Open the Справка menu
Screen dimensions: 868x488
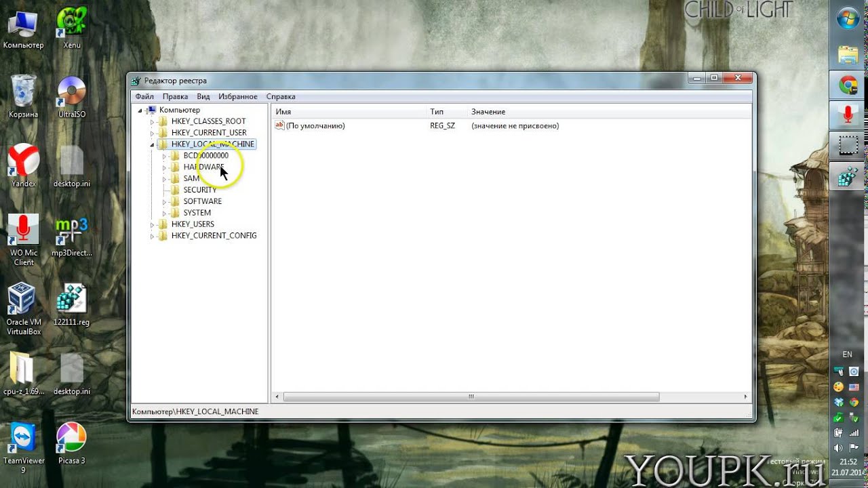click(281, 96)
